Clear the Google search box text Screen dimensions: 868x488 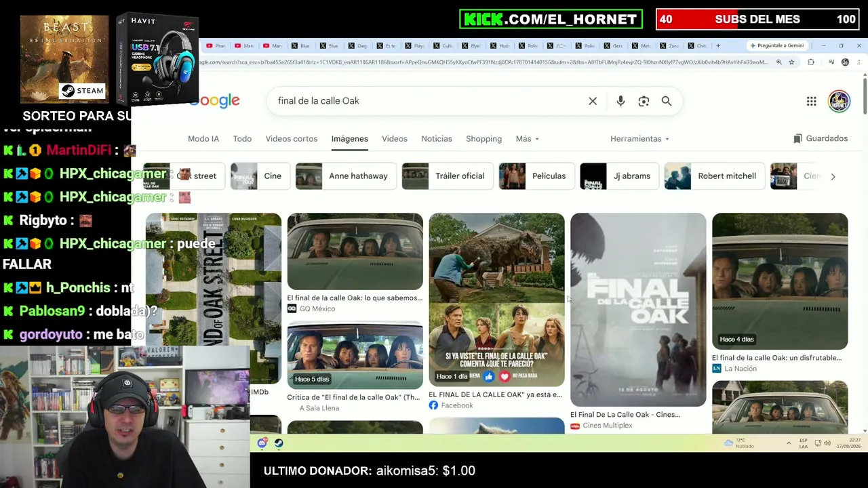[593, 101]
